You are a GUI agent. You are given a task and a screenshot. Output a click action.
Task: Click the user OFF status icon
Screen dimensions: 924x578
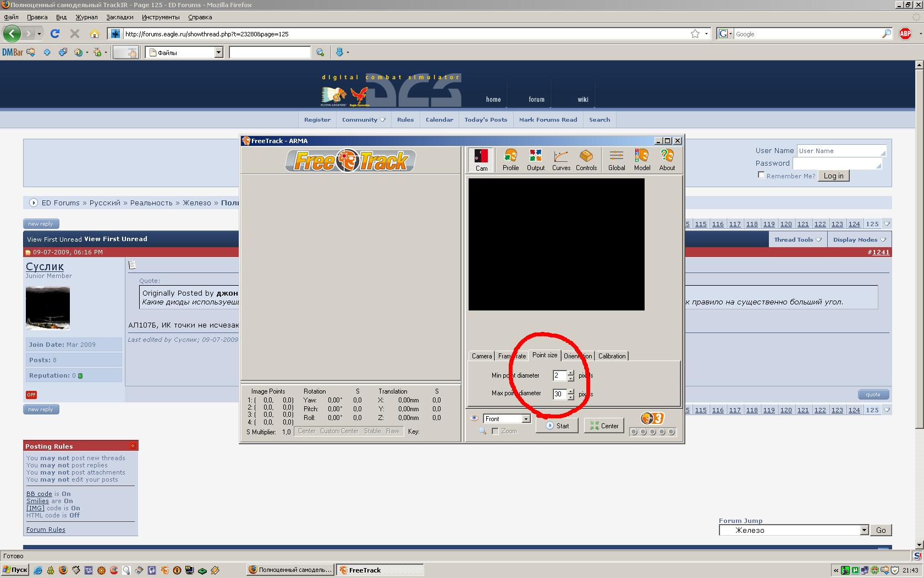(x=31, y=395)
